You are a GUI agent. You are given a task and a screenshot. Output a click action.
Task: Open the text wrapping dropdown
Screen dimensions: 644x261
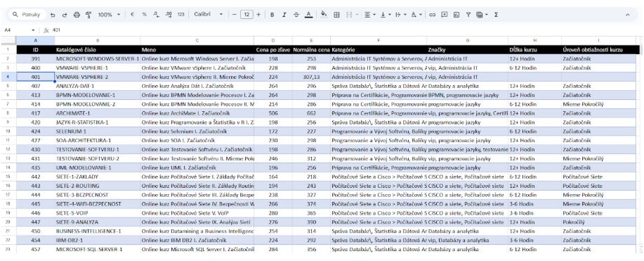400,14
